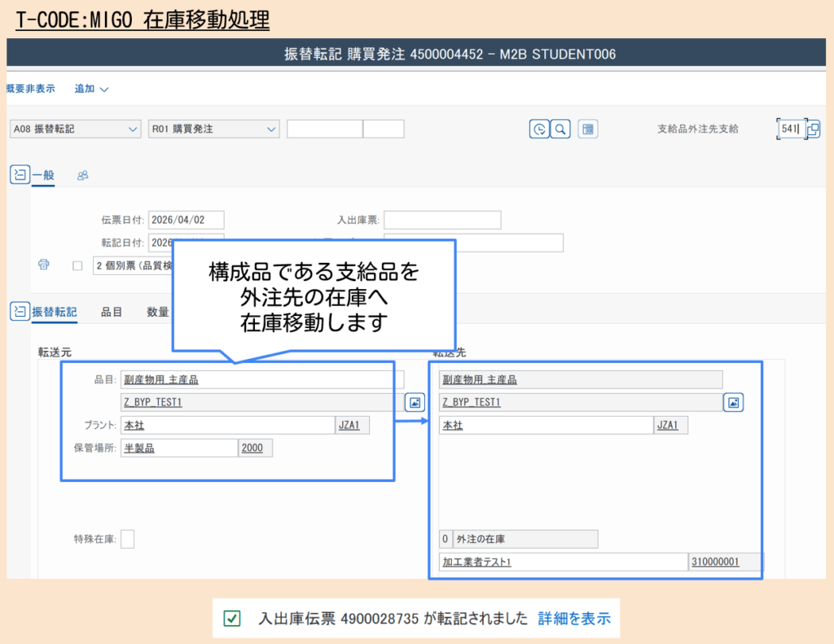Click the search magnifier icon
Viewport: 834px width, 644px height.
(560, 129)
